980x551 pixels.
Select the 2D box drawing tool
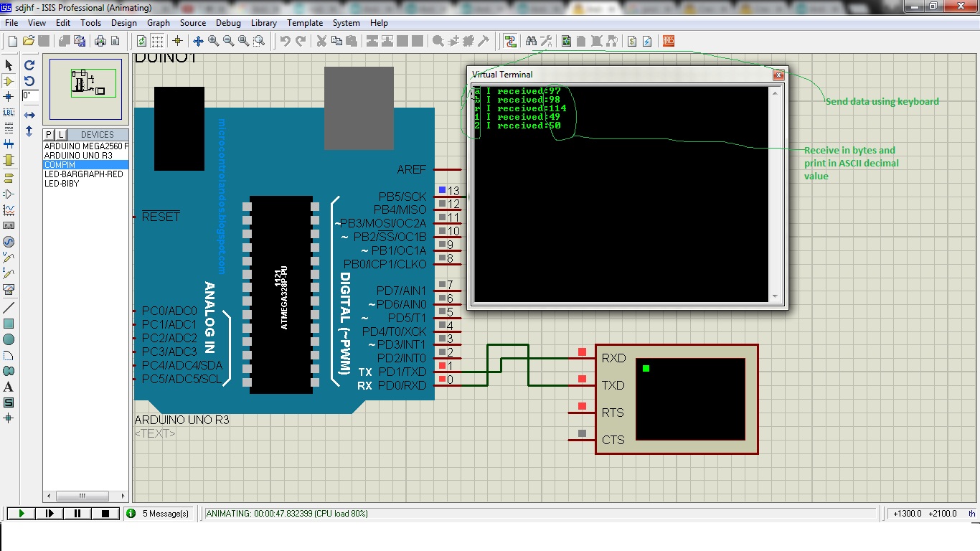[9, 324]
